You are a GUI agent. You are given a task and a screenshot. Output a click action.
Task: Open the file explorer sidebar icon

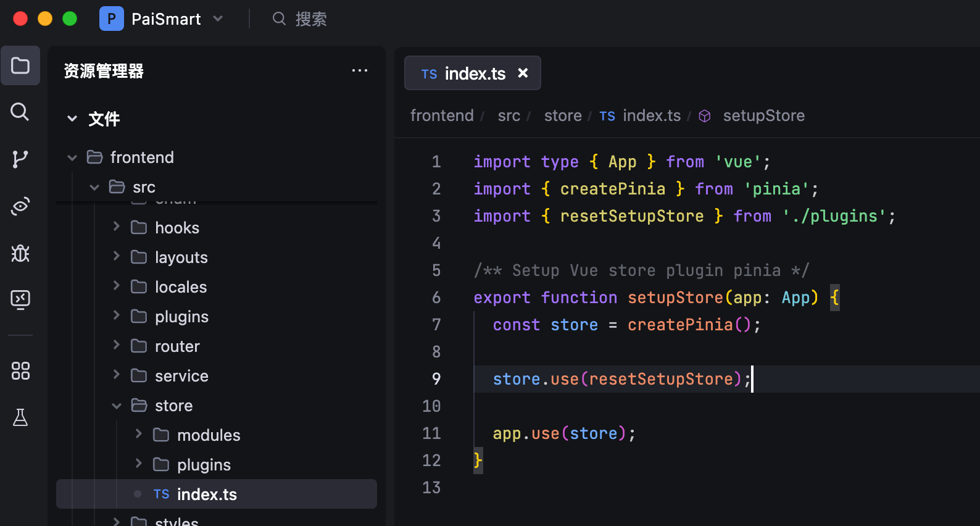[20, 65]
